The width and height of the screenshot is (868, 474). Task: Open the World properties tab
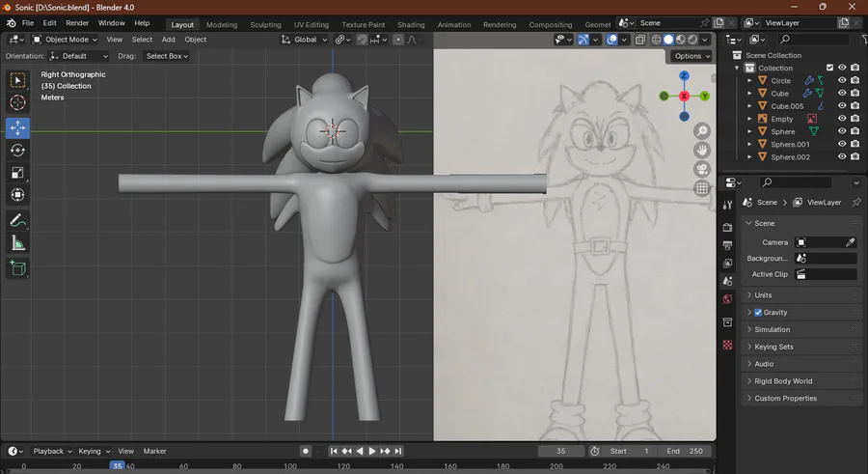click(728, 299)
